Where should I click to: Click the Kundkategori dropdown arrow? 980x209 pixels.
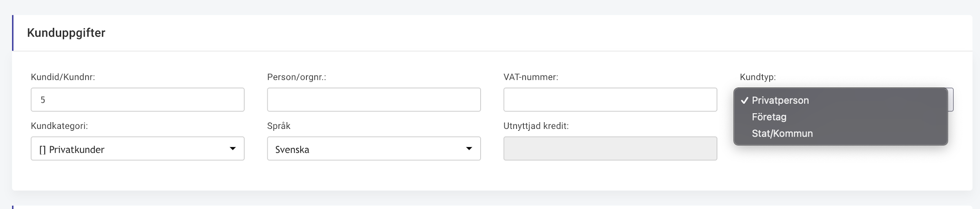[232, 148]
